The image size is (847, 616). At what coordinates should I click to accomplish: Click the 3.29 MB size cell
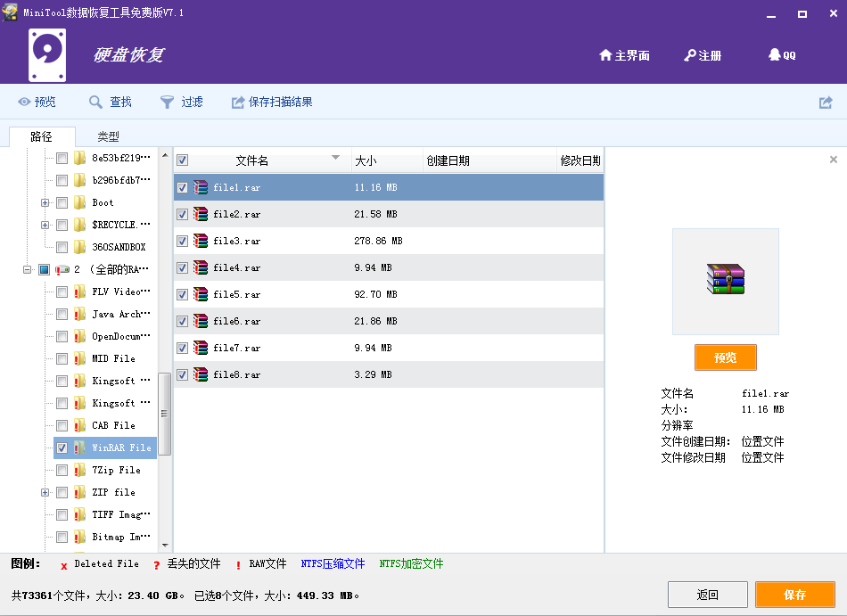pyautogui.click(x=373, y=374)
